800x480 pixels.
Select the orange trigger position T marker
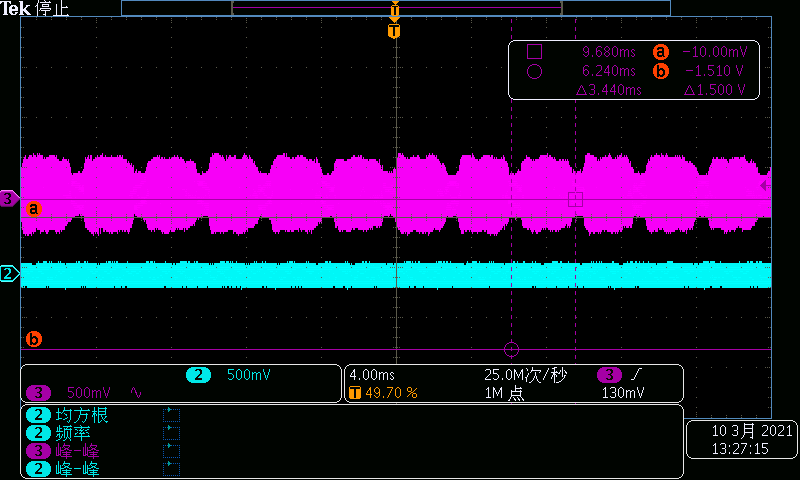[395, 31]
